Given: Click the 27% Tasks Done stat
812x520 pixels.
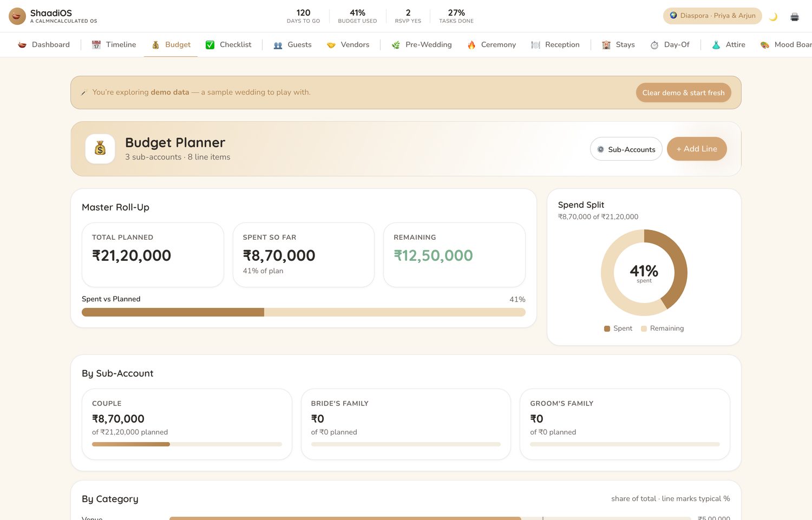Looking at the screenshot, I should tap(456, 16).
